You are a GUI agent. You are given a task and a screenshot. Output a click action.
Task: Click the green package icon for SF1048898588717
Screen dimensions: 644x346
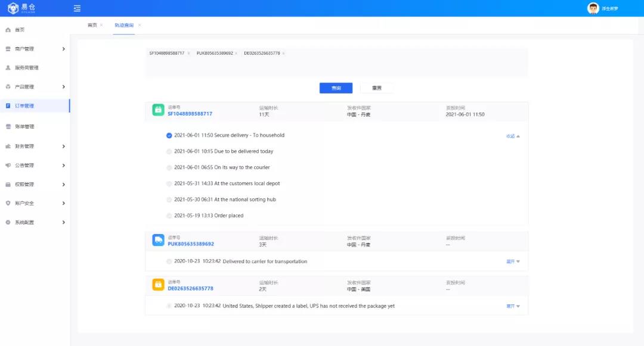158,110
